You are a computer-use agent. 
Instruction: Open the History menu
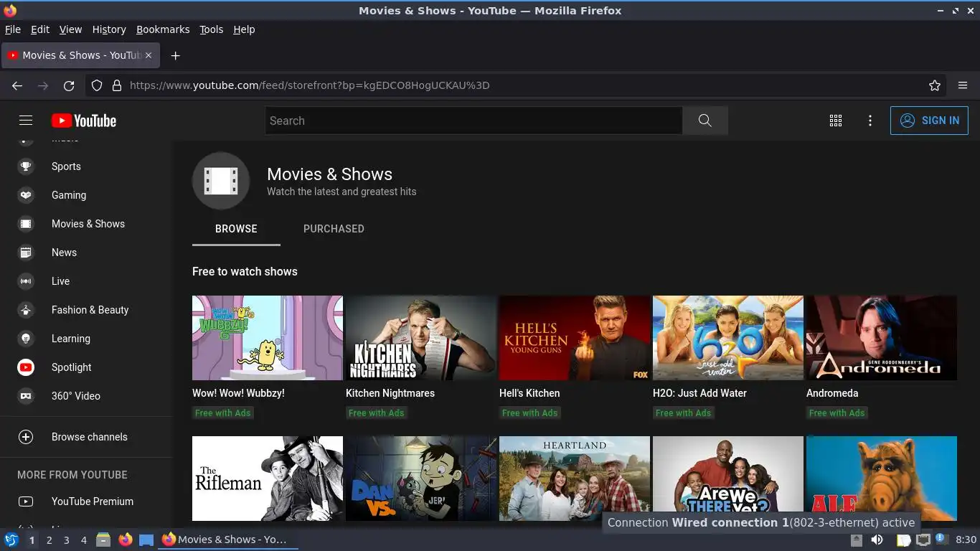pos(109,29)
